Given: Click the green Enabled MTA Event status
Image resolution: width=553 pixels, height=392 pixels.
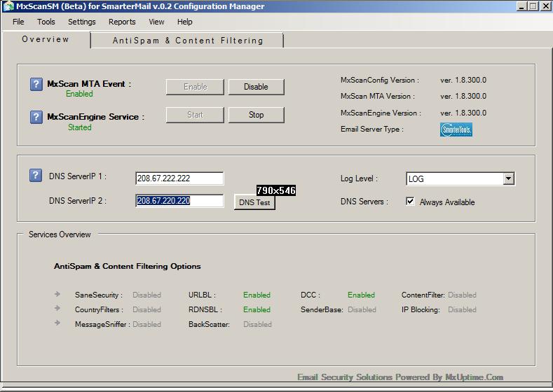Looking at the screenshot, I should coord(79,94).
